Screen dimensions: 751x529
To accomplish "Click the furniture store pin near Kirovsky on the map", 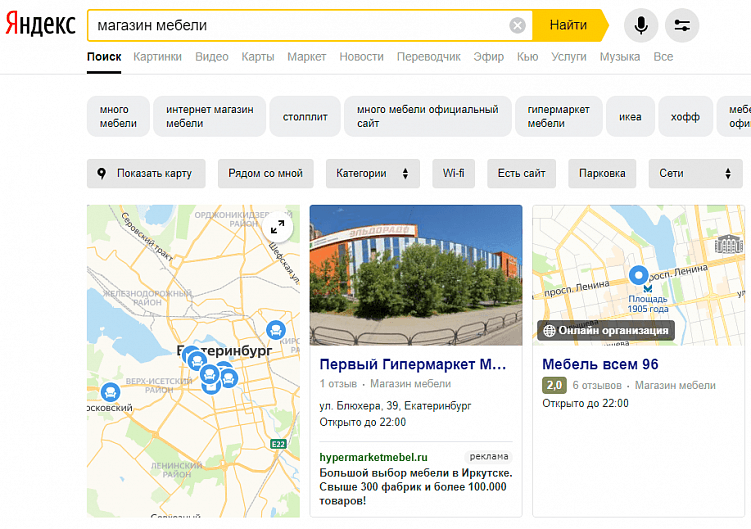I will pos(275,329).
